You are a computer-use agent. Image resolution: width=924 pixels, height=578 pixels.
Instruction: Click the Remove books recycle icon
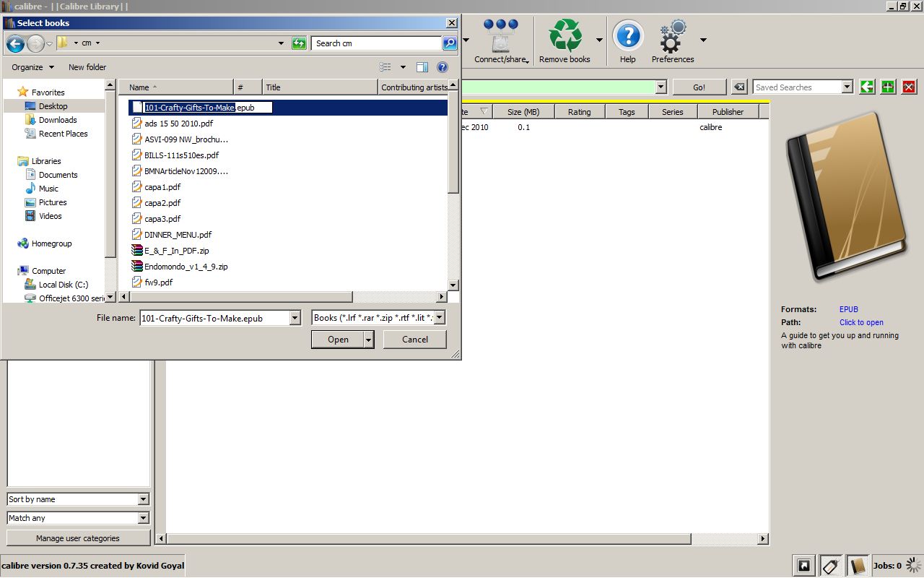pos(565,35)
